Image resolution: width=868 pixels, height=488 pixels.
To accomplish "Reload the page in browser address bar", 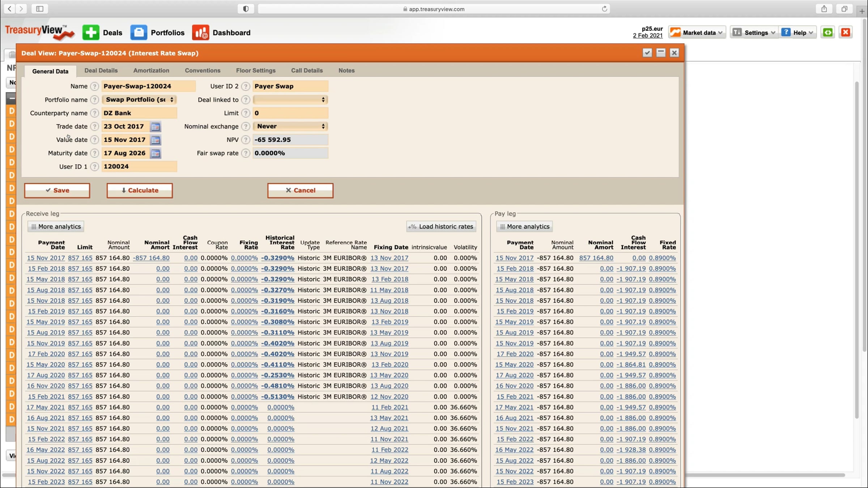I will pos(604,9).
